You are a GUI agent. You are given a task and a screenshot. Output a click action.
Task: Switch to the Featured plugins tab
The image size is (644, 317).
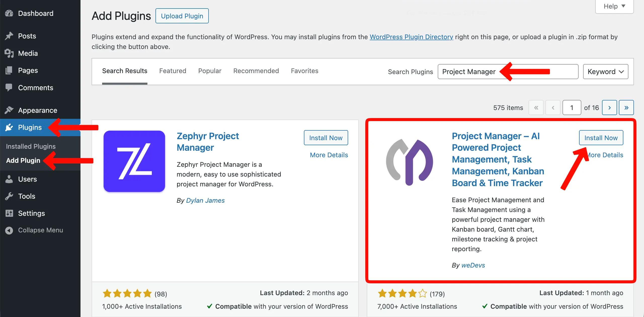point(173,71)
